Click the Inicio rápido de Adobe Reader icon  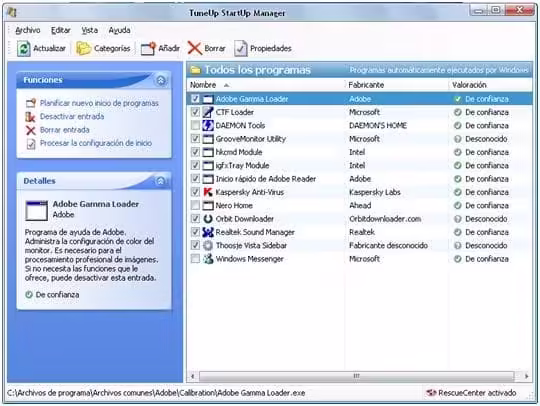[208, 179]
